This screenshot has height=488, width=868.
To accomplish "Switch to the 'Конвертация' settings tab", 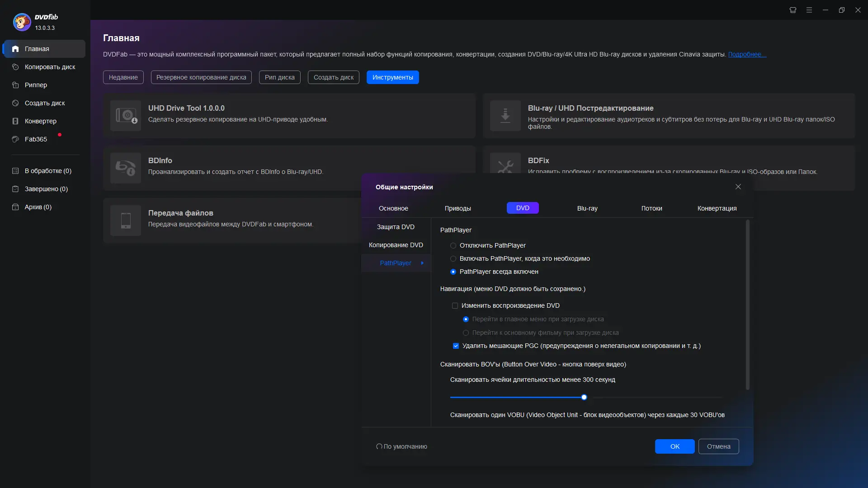I will click(x=717, y=208).
